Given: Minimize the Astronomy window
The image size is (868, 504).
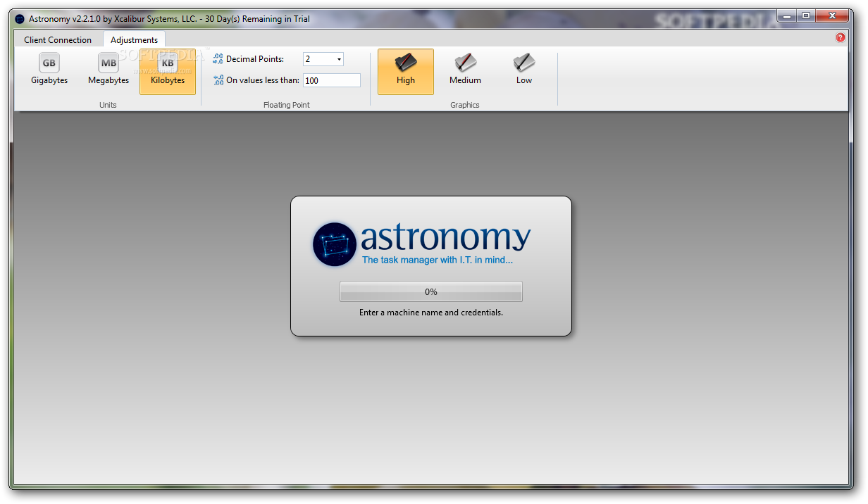Looking at the screenshot, I should (x=787, y=15).
